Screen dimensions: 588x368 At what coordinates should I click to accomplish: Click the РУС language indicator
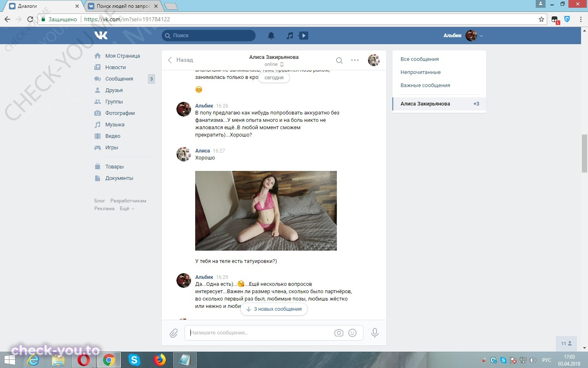[546, 360]
